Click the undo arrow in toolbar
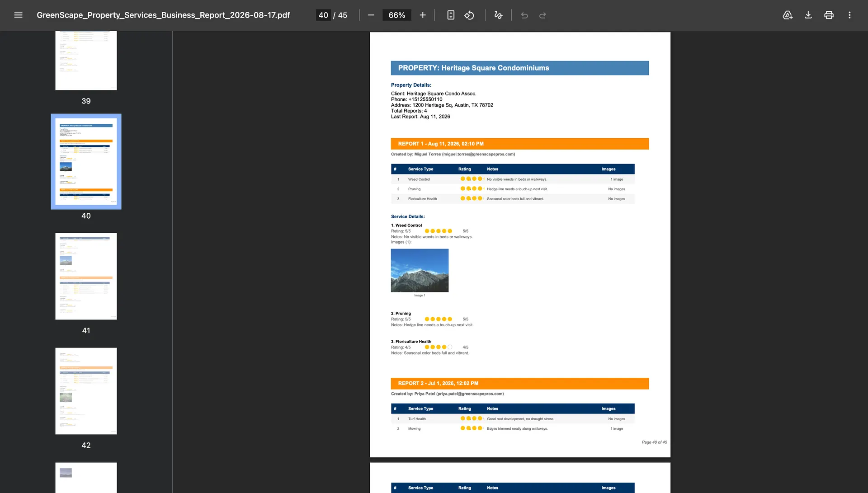This screenshot has height=493, width=868. [x=524, y=15]
